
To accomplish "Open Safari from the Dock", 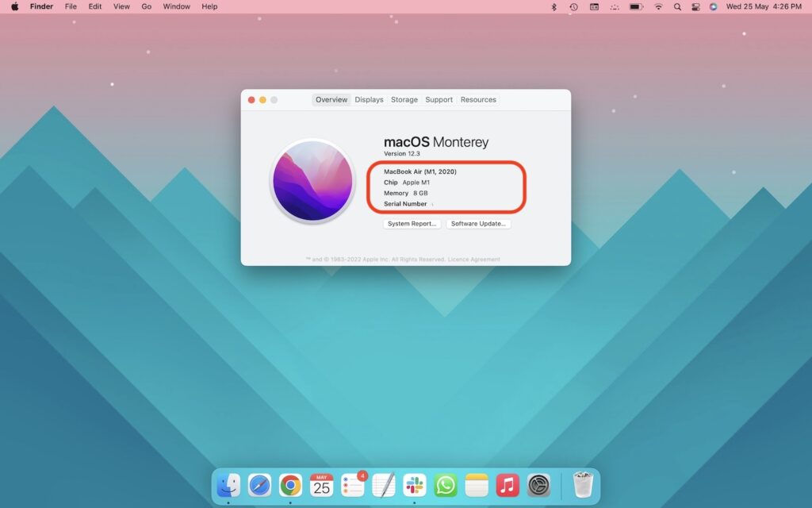I will click(x=259, y=483).
